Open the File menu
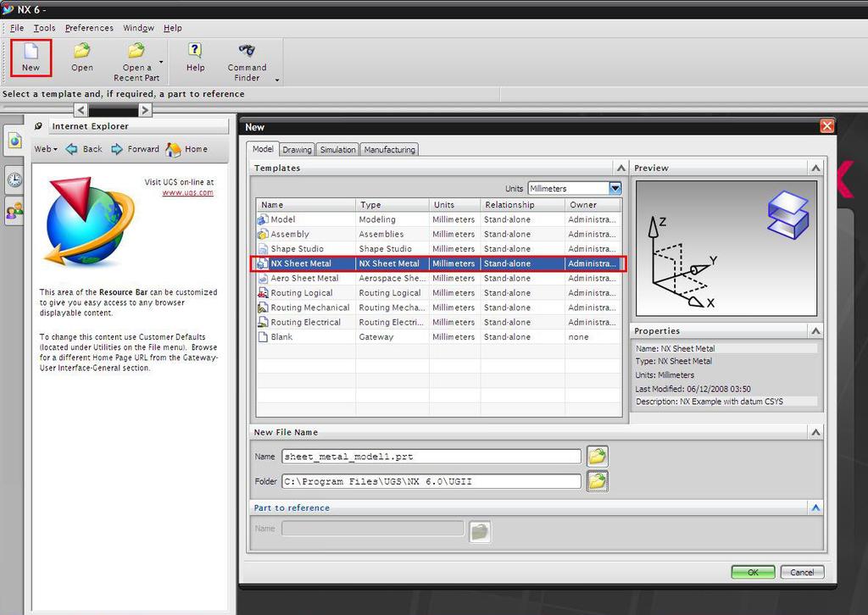This screenshot has height=615, width=868. coord(17,28)
